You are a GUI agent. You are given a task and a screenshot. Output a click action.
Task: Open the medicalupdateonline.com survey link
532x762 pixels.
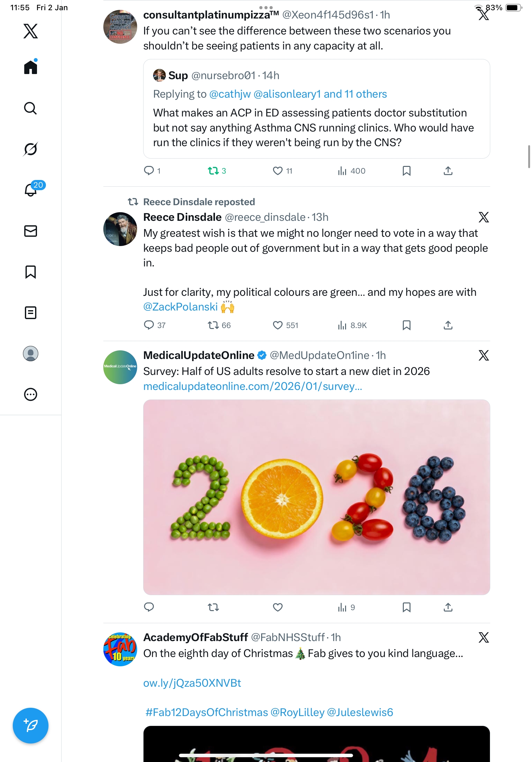pyautogui.click(x=252, y=386)
